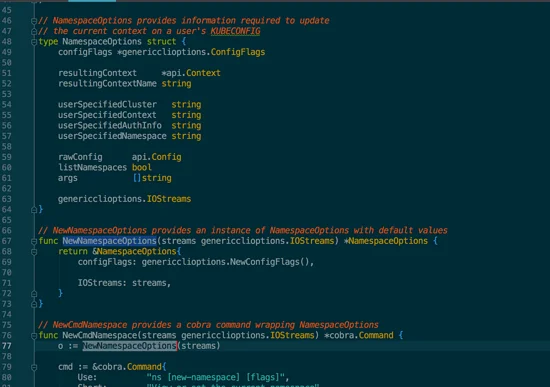Click the NamespaceOptions type name on line 48
The width and height of the screenshot is (550, 387).
[x=102, y=41]
